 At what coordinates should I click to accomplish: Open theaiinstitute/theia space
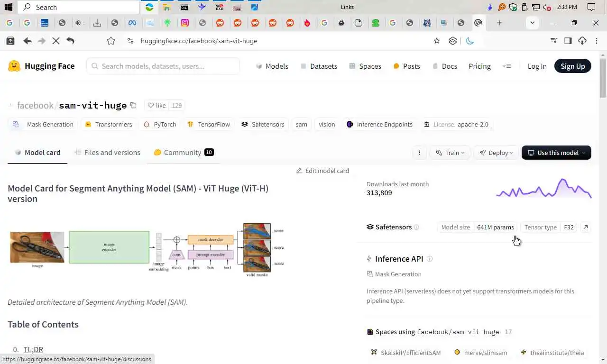[x=552, y=353]
